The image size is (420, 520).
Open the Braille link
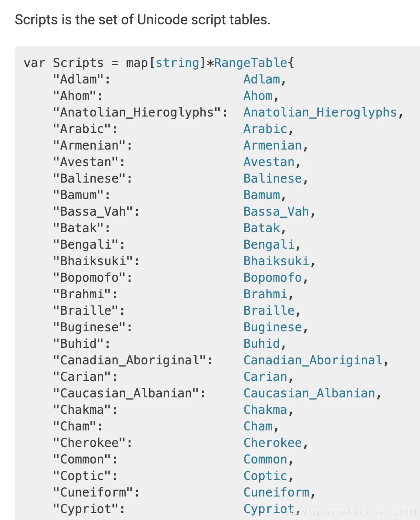pos(269,311)
